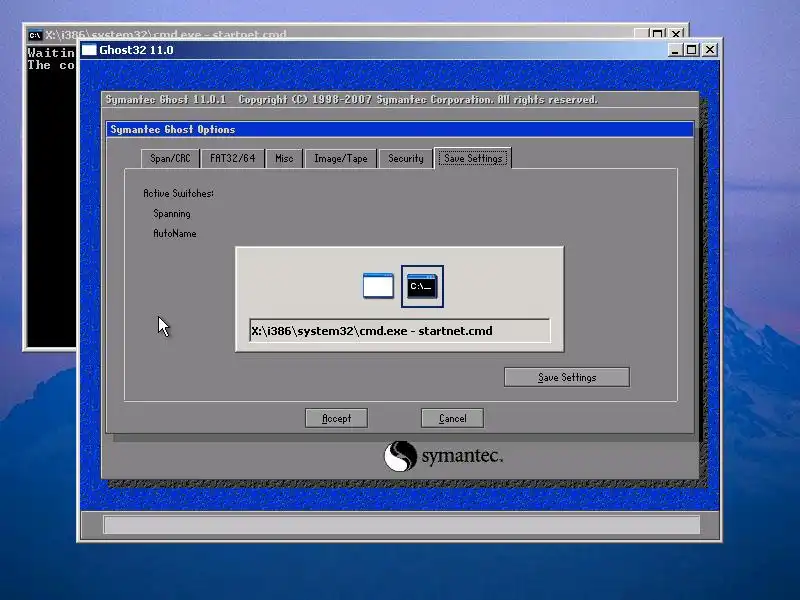Click the Ghost32 11.0 title bar icon
This screenshot has height=600, width=800.
tap(89, 50)
